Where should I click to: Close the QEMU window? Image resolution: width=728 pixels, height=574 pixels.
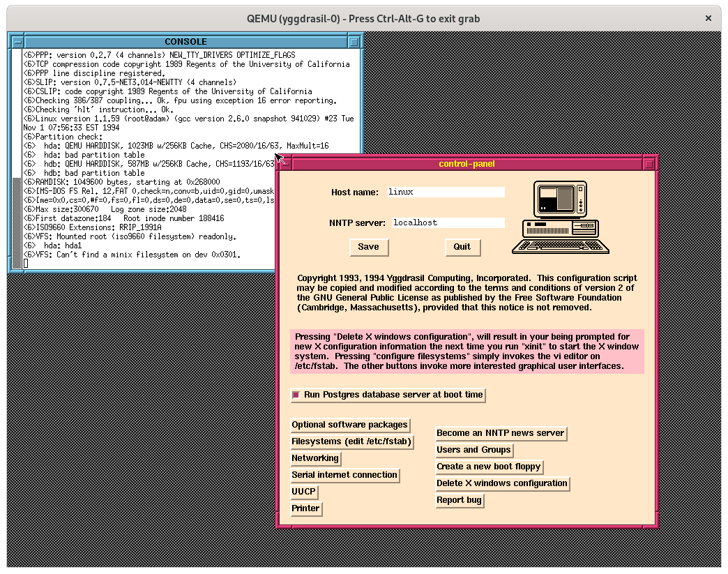pos(708,19)
